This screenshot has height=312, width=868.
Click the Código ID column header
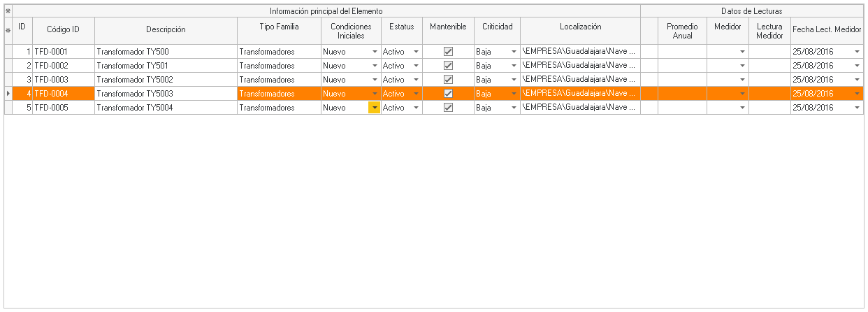(x=63, y=30)
